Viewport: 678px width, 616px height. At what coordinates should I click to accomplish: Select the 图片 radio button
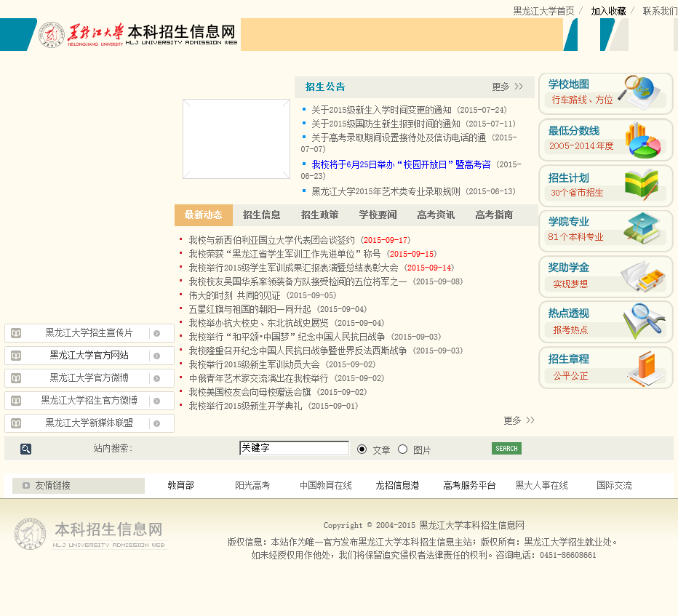click(x=402, y=449)
